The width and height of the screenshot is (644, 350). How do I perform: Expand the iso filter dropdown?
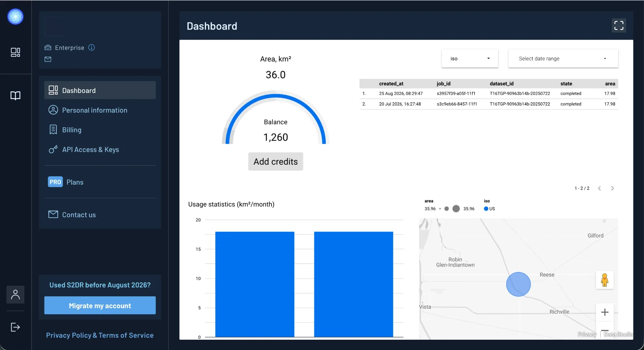pos(470,59)
